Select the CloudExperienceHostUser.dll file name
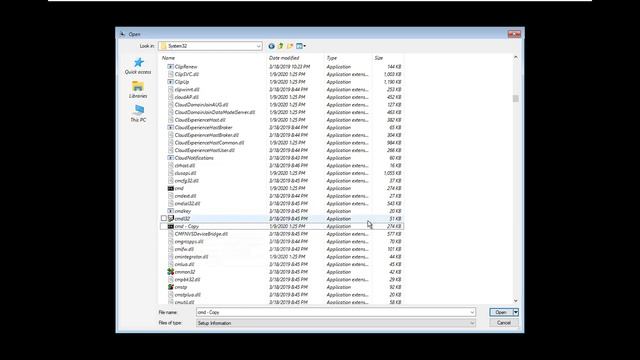This screenshot has width=640, height=360. click(204, 150)
